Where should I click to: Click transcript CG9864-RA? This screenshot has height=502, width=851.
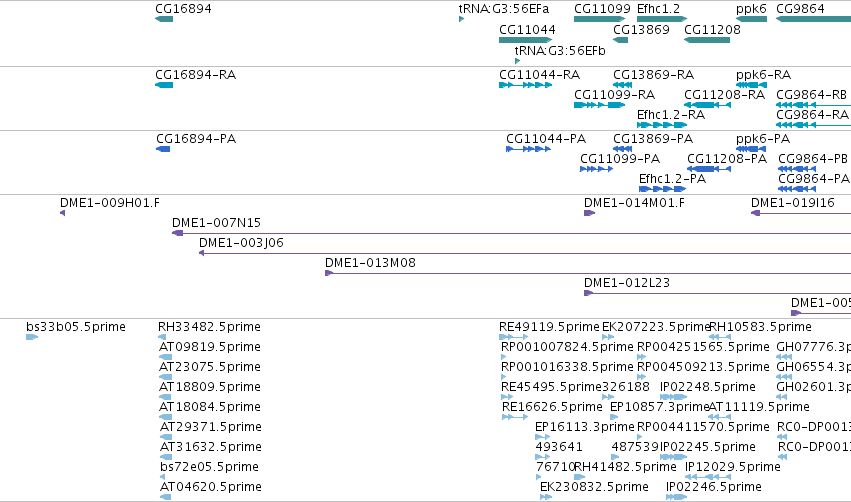coord(812,115)
